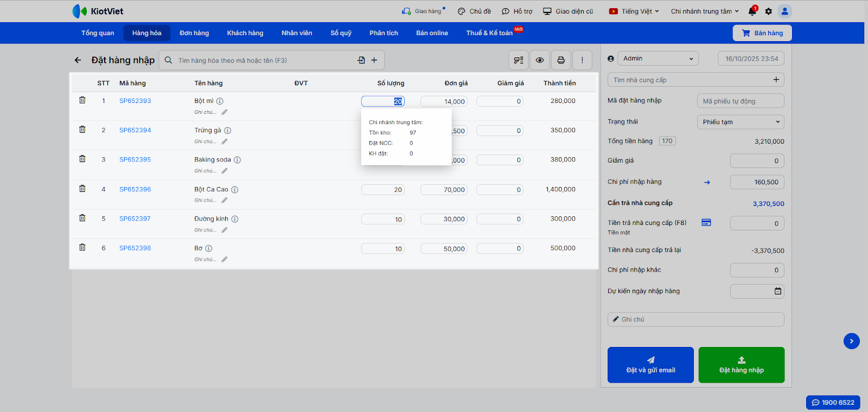
Task: Open Chủ đề theme options
Action: click(x=474, y=11)
